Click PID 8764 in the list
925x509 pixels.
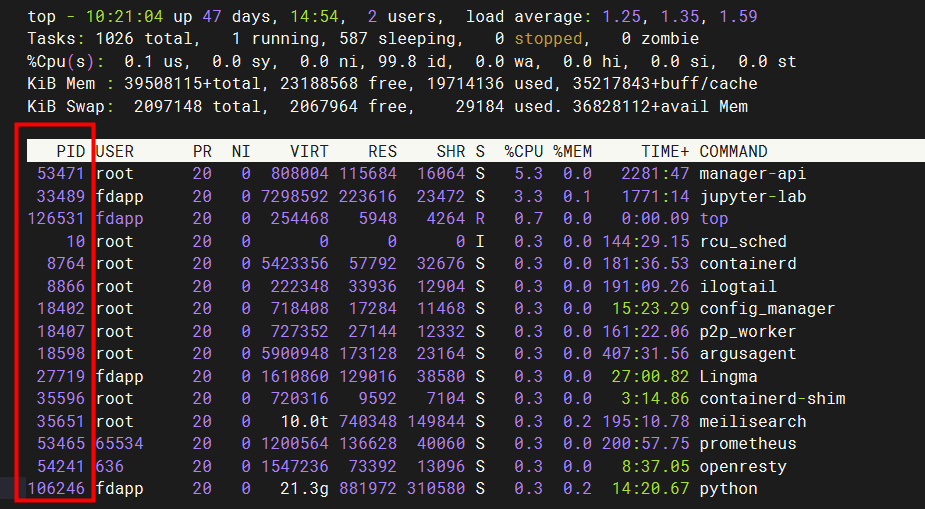66,264
